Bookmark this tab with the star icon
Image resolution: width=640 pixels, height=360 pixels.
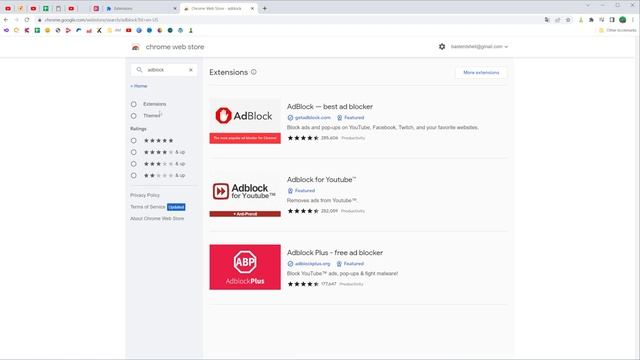(568, 20)
